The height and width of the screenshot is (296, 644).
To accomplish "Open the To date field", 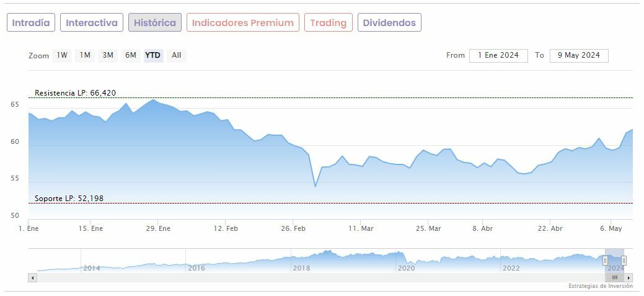I will (578, 55).
